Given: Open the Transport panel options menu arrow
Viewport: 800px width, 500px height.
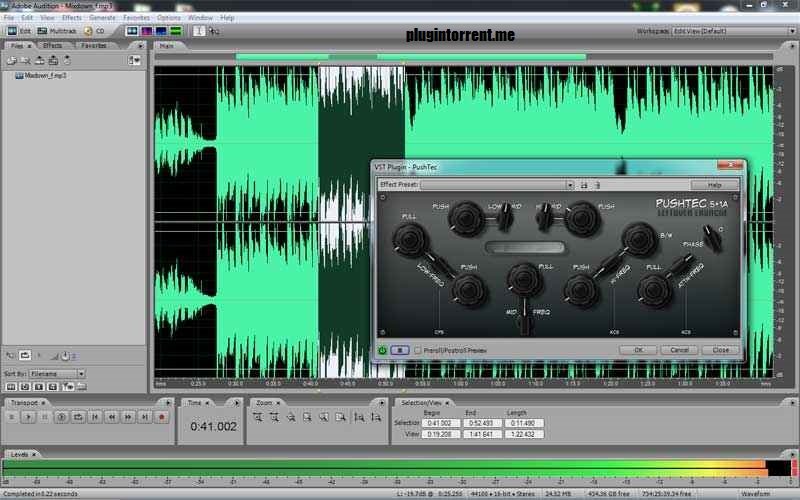Looking at the screenshot, I should [168, 403].
